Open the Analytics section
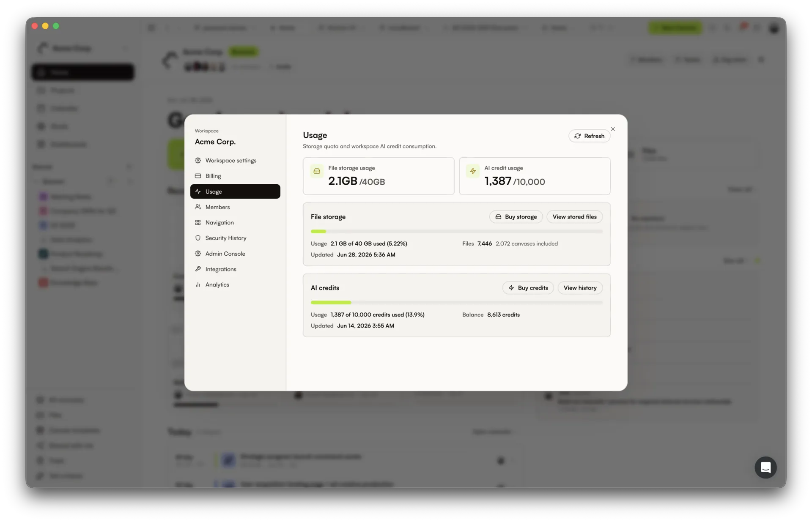Screen dimensions: 812x522 tap(235, 284)
